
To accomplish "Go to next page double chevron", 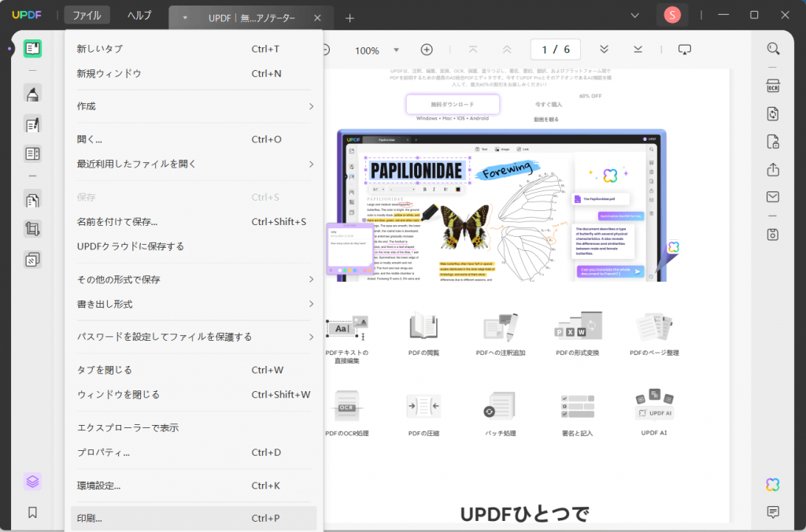I will pos(604,50).
